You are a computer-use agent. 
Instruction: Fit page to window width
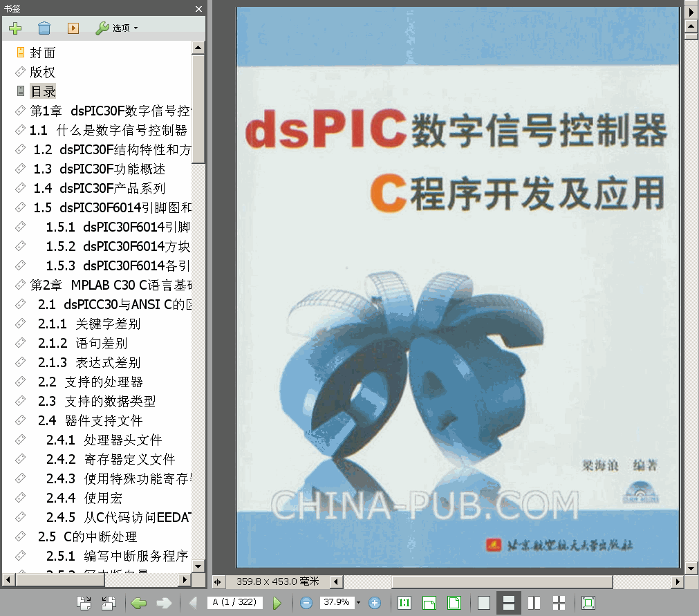(429, 602)
